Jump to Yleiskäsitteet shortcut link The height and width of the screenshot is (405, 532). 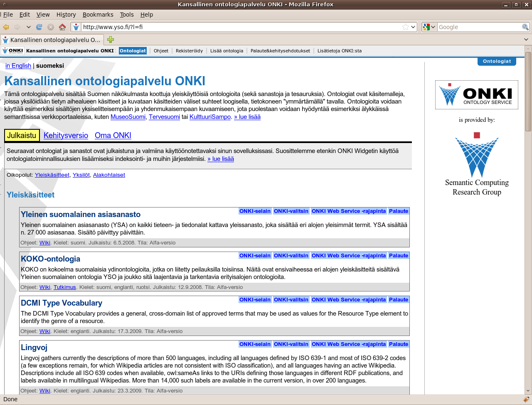pyautogui.click(x=52, y=175)
